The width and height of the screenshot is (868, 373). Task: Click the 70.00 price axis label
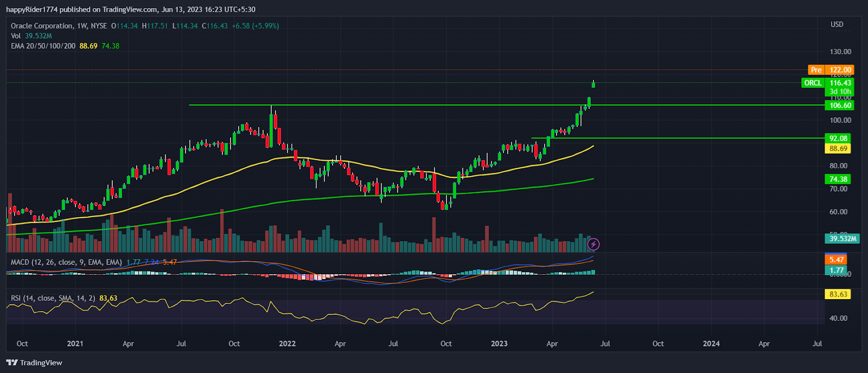tap(838, 189)
